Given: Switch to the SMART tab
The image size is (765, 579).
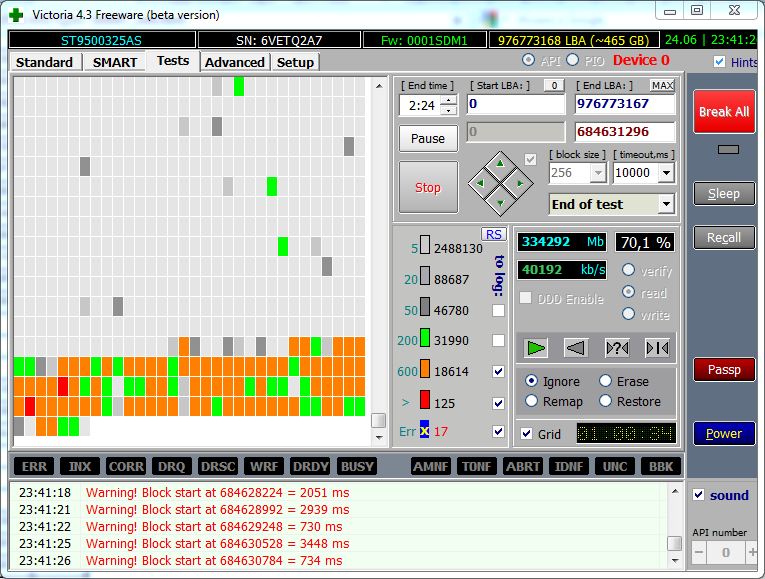Looking at the screenshot, I should point(115,62).
